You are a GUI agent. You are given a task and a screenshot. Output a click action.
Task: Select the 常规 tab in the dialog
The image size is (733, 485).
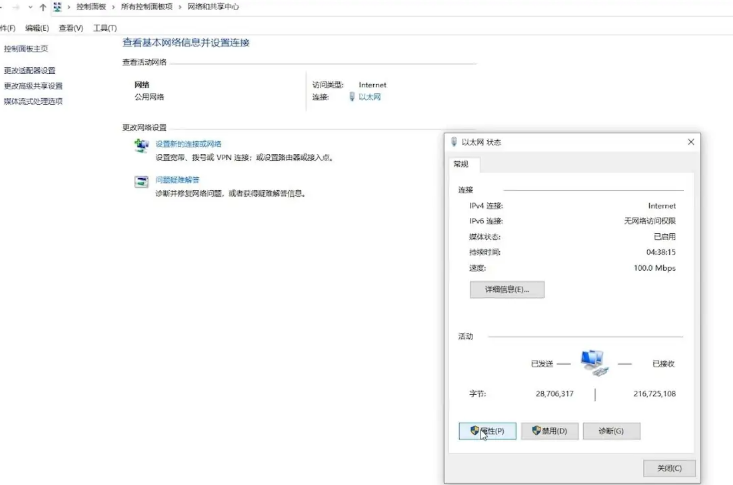click(461, 164)
